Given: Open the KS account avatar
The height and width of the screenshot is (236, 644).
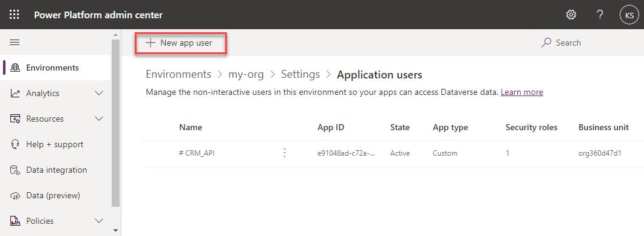Looking at the screenshot, I should (629, 15).
